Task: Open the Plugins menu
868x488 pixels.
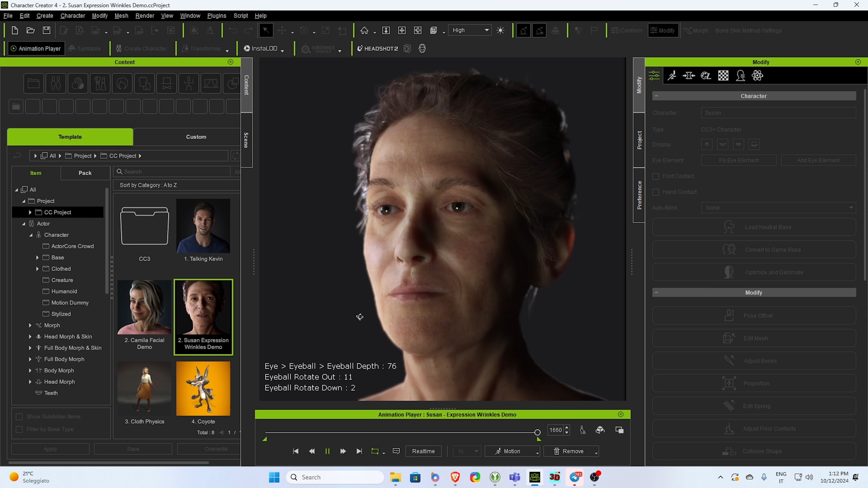Action: pyautogui.click(x=217, y=16)
